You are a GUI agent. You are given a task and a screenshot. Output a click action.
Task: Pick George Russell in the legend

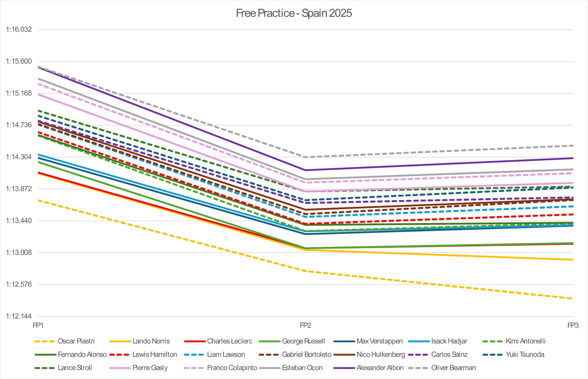coord(303,341)
